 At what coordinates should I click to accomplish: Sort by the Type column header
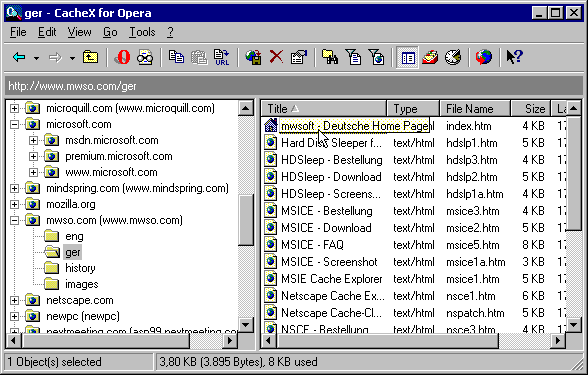pyautogui.click(x=413, y=109)
